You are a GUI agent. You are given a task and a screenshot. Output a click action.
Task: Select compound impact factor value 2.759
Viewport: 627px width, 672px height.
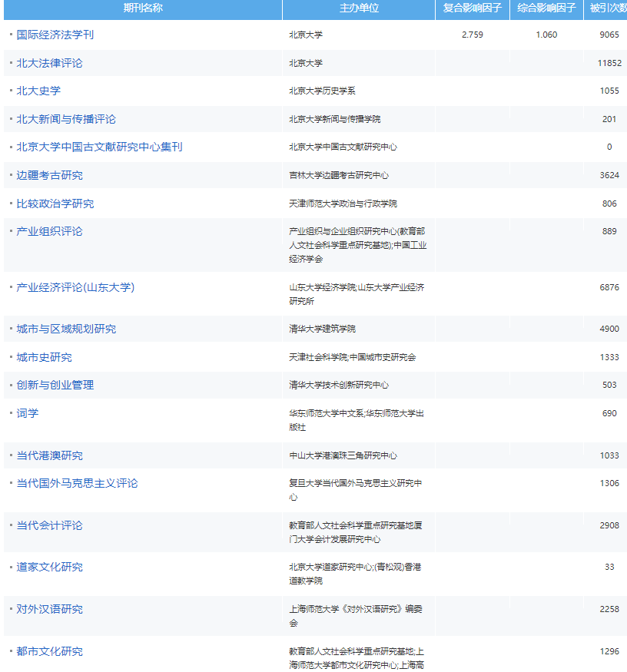pyautogui.click(x=473, y=35)
